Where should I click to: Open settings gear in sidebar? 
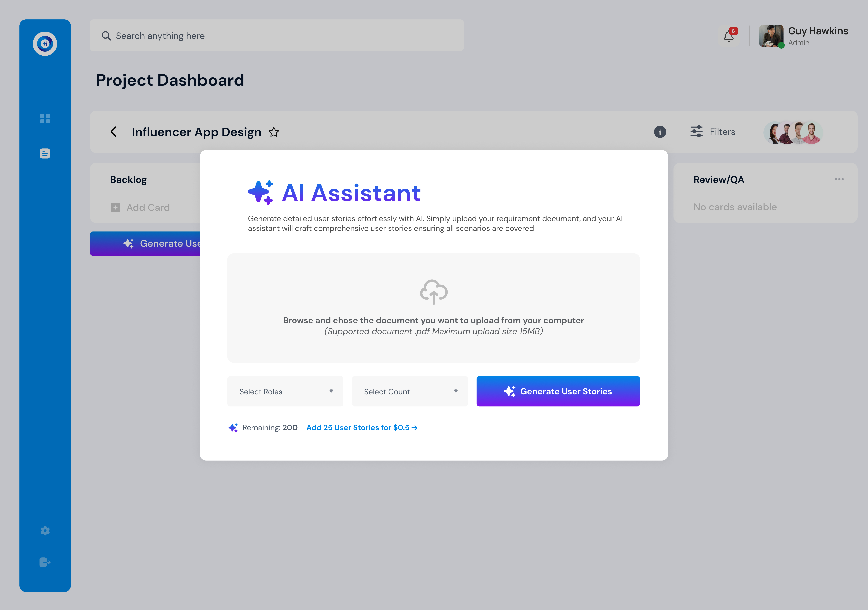point(45,531)
